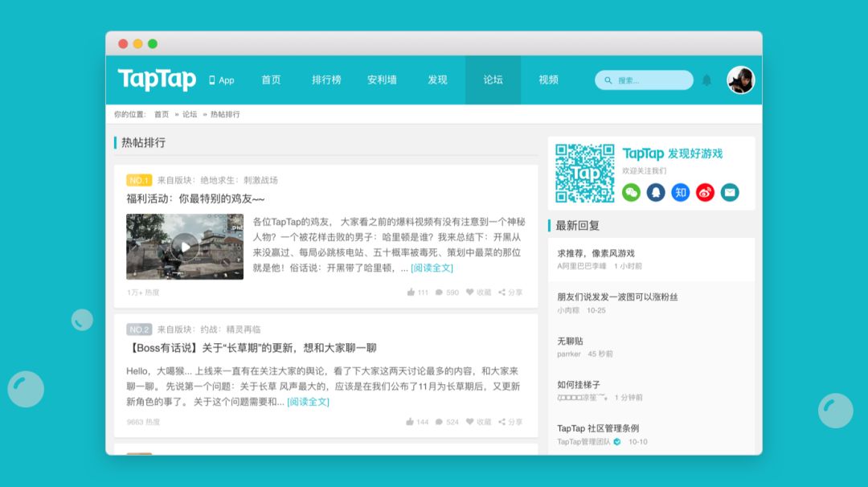Open reply 求推荐，像素风游戏
The image size is (868, 487).
tap(596, 253)
